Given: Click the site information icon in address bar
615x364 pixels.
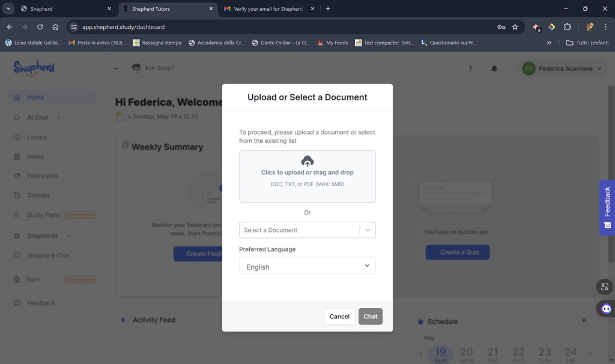Looking at the screenshot, I should tap(74, 27).
